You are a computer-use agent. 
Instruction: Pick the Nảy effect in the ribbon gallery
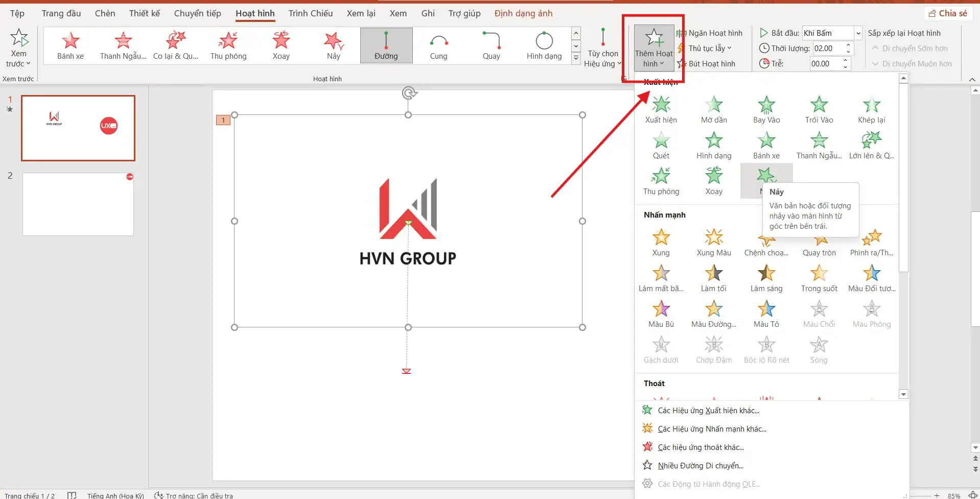[x=334, y=45]
